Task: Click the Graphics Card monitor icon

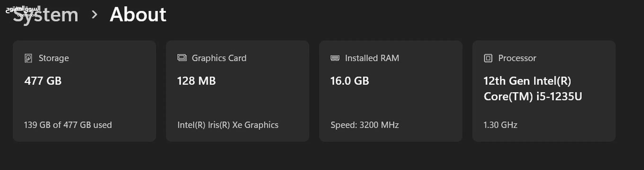Action: click(182, 58)
